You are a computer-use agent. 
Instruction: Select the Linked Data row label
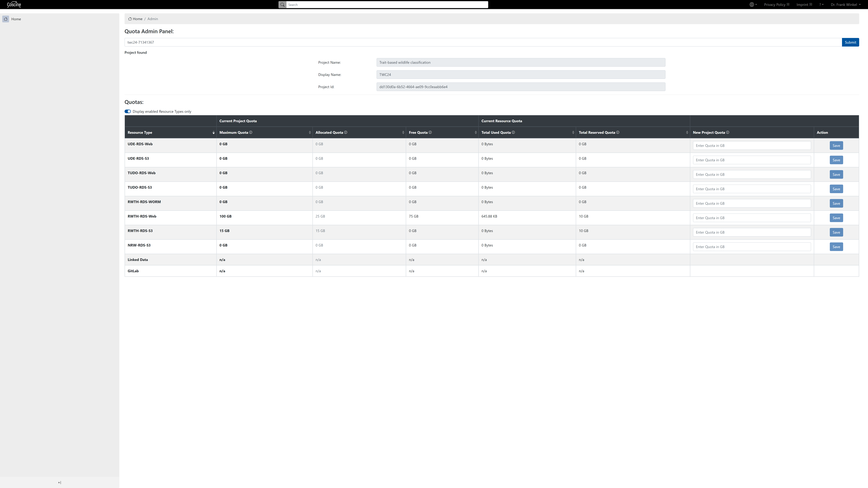[138, 260]
